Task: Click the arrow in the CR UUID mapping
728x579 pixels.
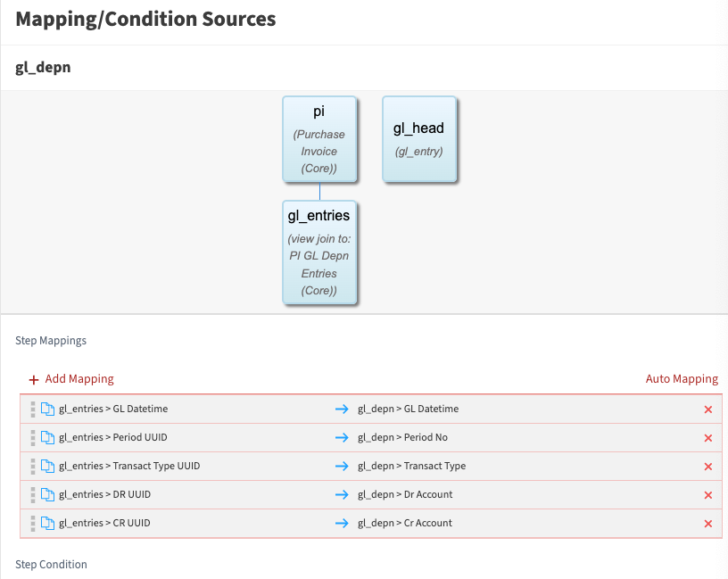Action: 342,524
